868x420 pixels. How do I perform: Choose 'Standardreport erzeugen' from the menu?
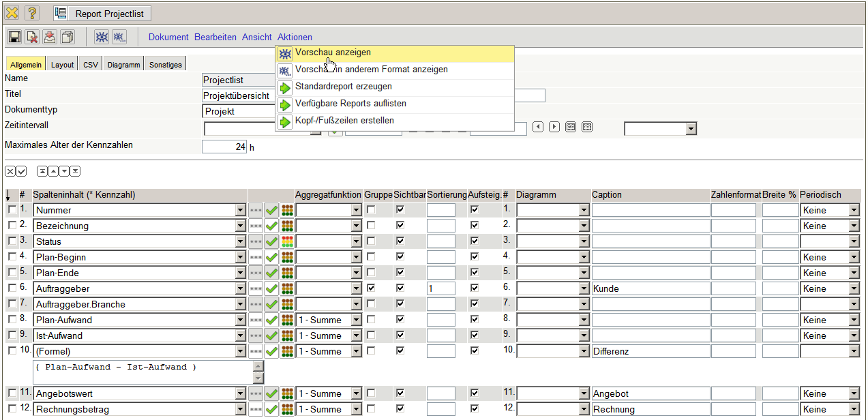click(343, 87)
